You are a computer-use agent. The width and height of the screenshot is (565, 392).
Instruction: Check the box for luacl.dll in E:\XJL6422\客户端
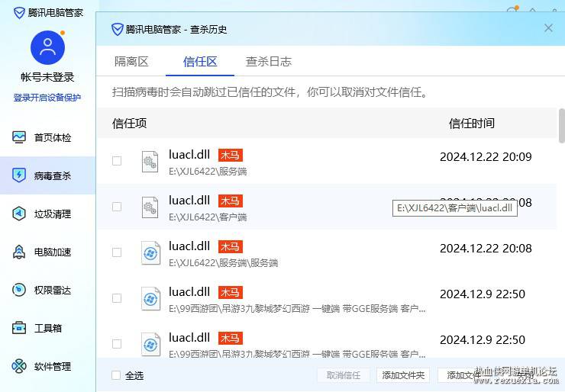117,206
